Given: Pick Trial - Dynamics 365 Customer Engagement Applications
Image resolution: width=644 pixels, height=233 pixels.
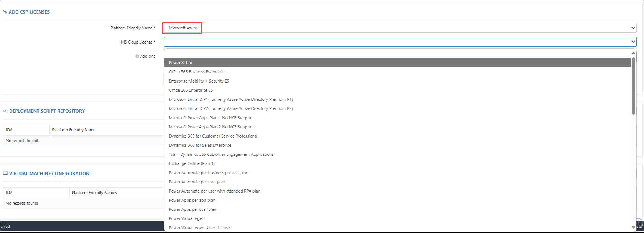Looking at the screenshot, I should pyautogui.click(x=397, y=154).
